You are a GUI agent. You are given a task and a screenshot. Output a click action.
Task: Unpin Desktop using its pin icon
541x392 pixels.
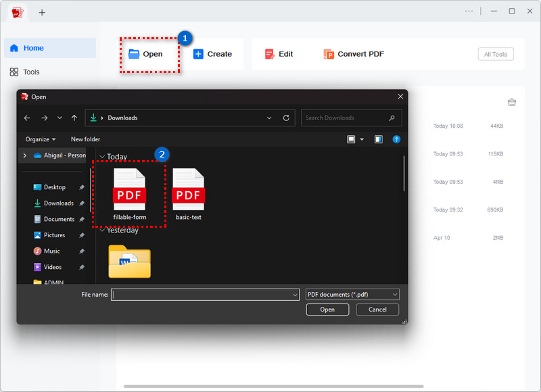[x=82, y=187]
